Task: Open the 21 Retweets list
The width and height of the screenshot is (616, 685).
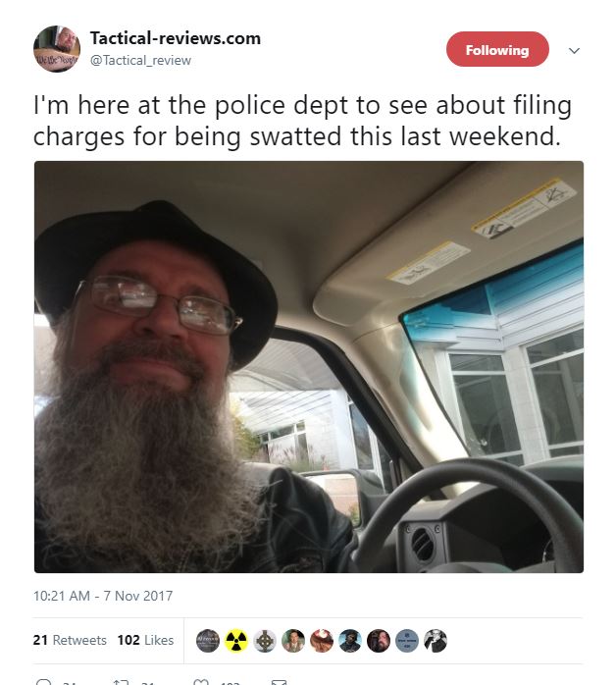Action: point(70,640)
